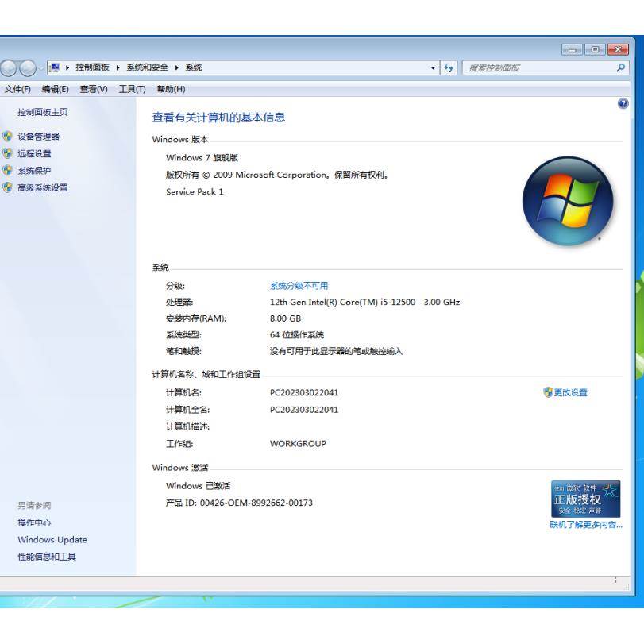Click the processor text 12th Gen Intel(R) Core(TM) i5-12500

tap(342, 302)
